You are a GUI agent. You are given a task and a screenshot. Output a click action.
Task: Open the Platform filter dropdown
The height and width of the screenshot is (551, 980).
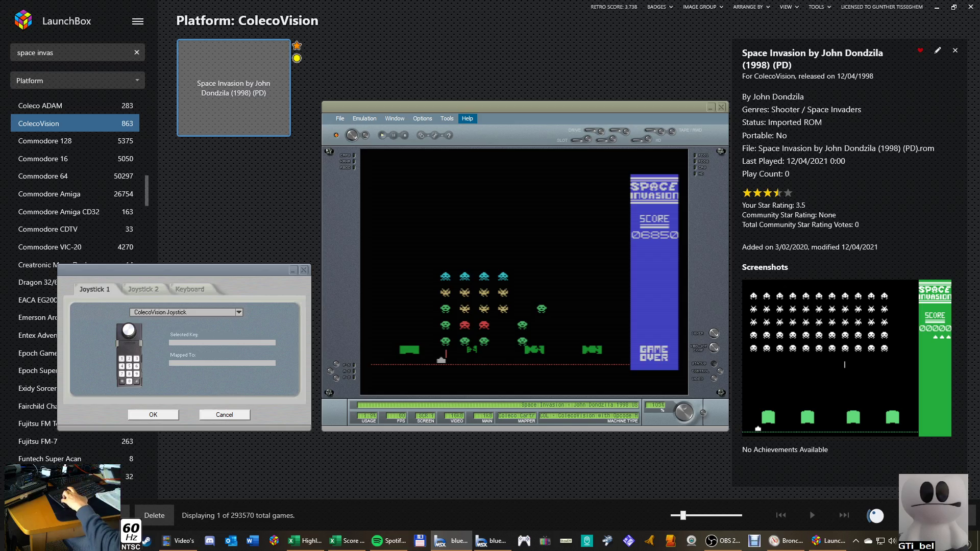[78, 81]
